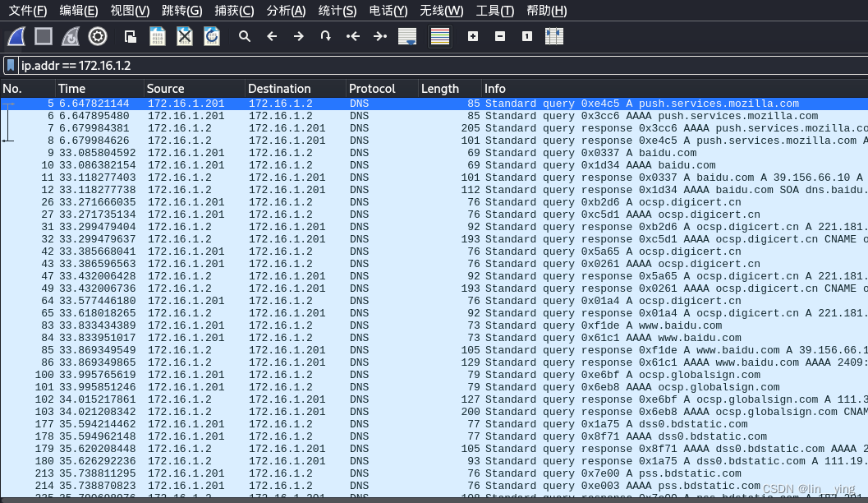Viewport: 868px width, 503px height.
Task: Select packet 177 query A dss0.bdstatic.com
Action: pos(434,424)
